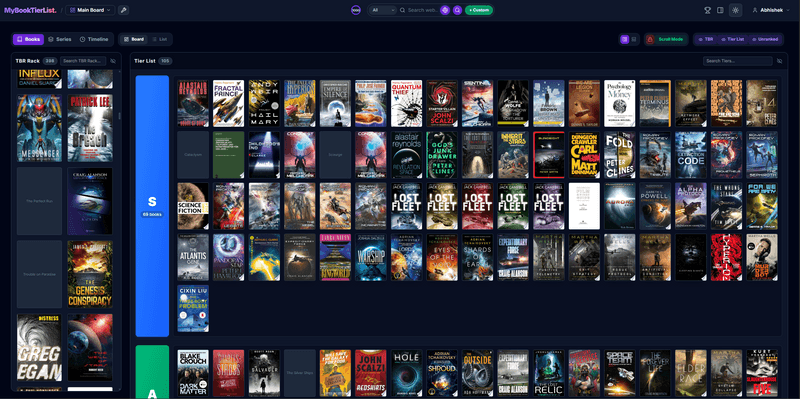Open the trophy achievements icon
This screenshot has height=399, width=800.
[707, 10]
